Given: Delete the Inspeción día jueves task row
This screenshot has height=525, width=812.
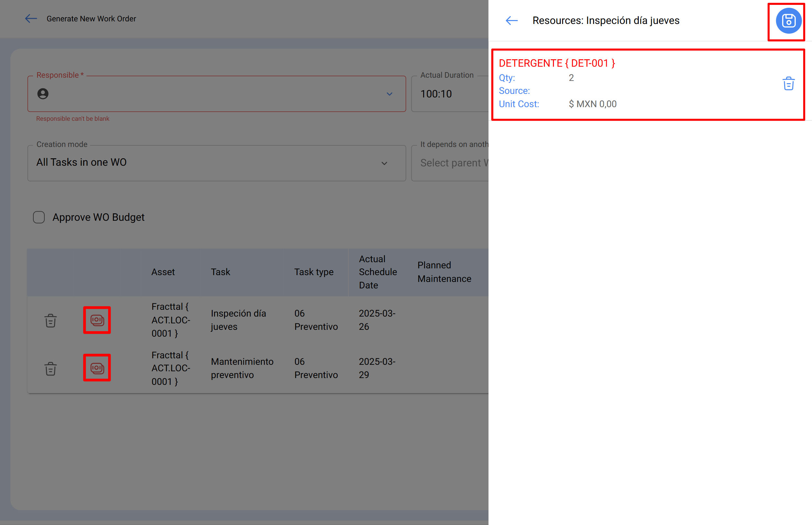Looking at the screenshot, I should [51, 320].
